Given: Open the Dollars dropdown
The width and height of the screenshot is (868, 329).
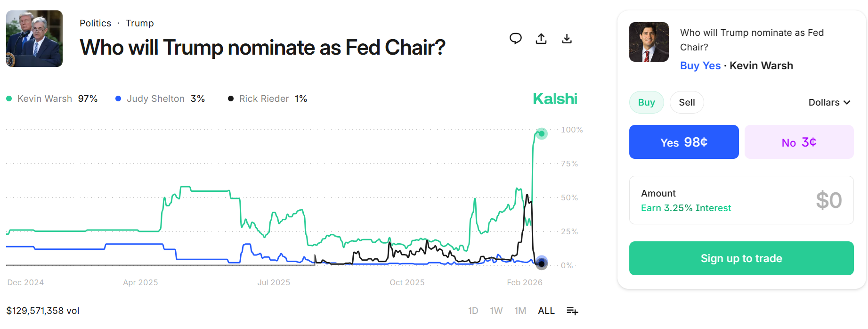Looking at the screenshot, I should click(x=829, y=102).
